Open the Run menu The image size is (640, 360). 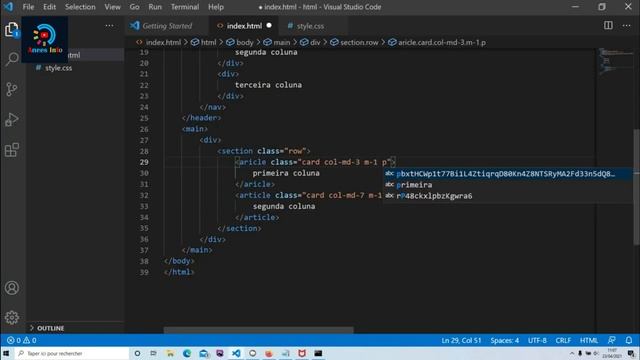coord(155,7)
